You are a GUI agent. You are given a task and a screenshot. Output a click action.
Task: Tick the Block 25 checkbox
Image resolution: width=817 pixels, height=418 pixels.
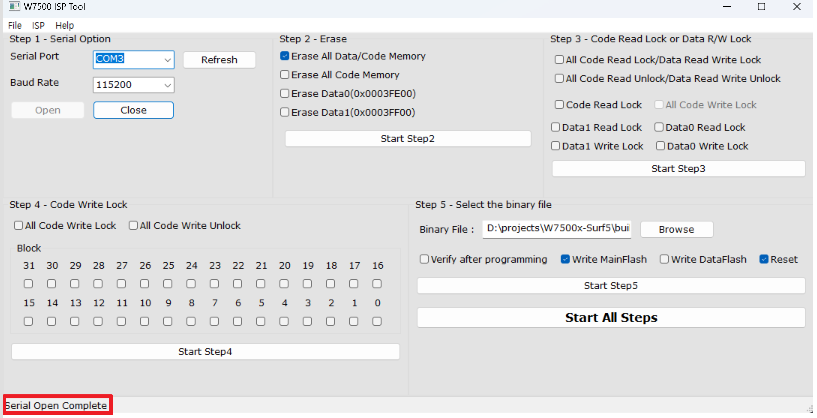click(x=168, y=284)
